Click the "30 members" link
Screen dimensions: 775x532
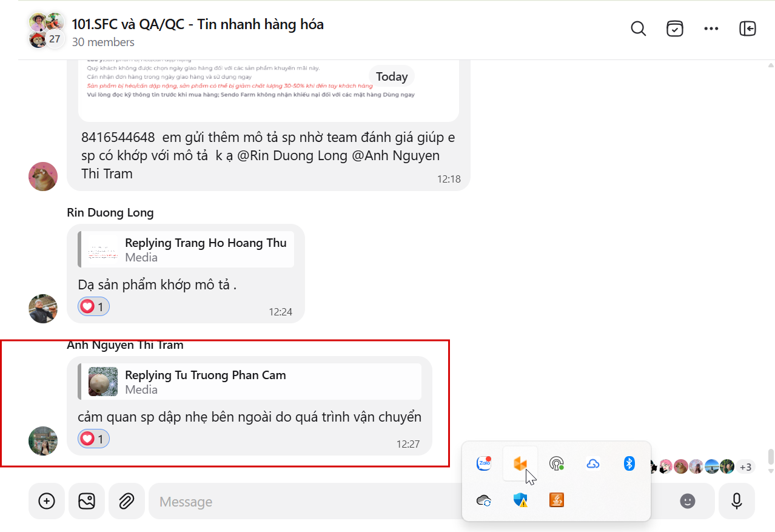tap(103, 42)
